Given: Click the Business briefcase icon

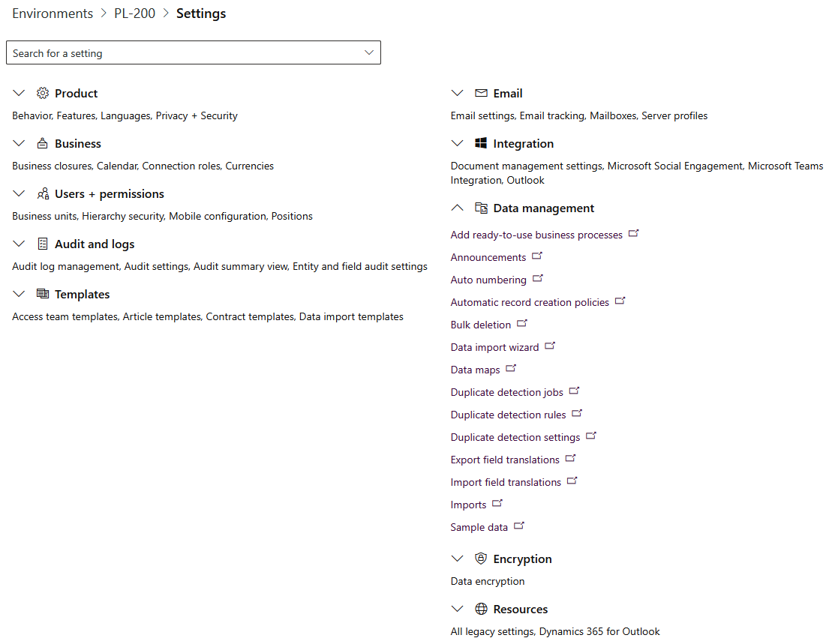Looking at the screenshot, I should click(43, 143).
